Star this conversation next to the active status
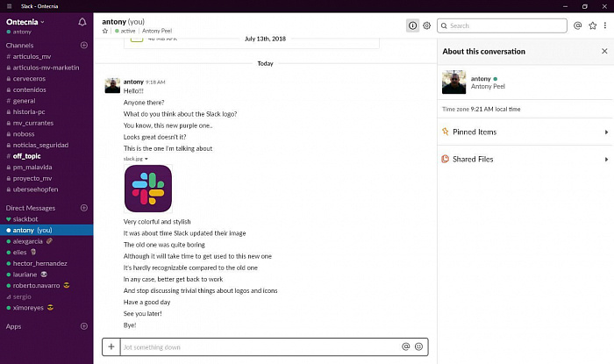The image size is (614, 364). [105, 31]
